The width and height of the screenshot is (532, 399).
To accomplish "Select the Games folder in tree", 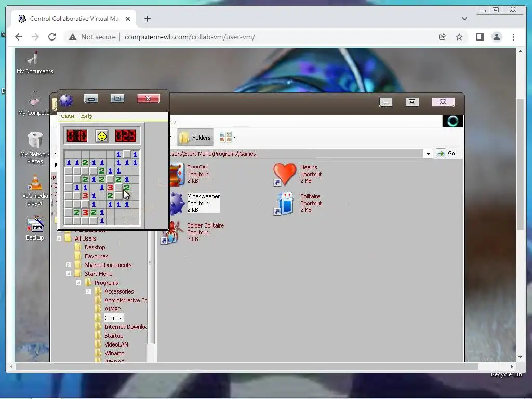I will pyautogui.click(x=113, y=318).
